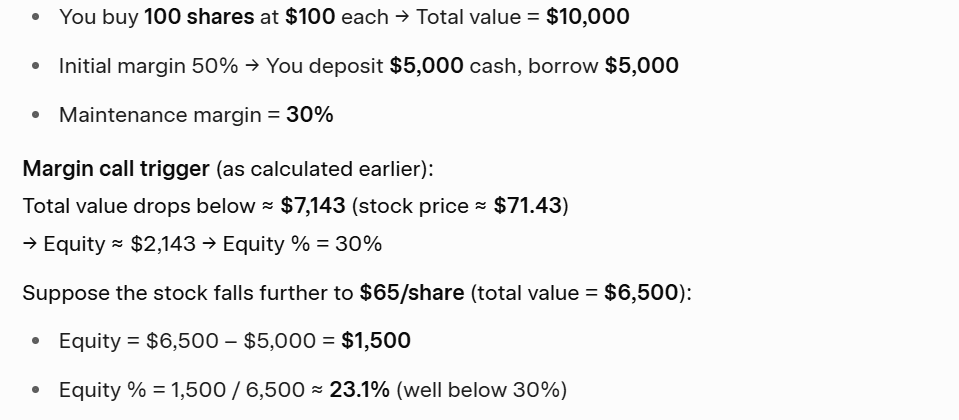
Task: Click the "$10,000" total value figure
Action: 588,17
